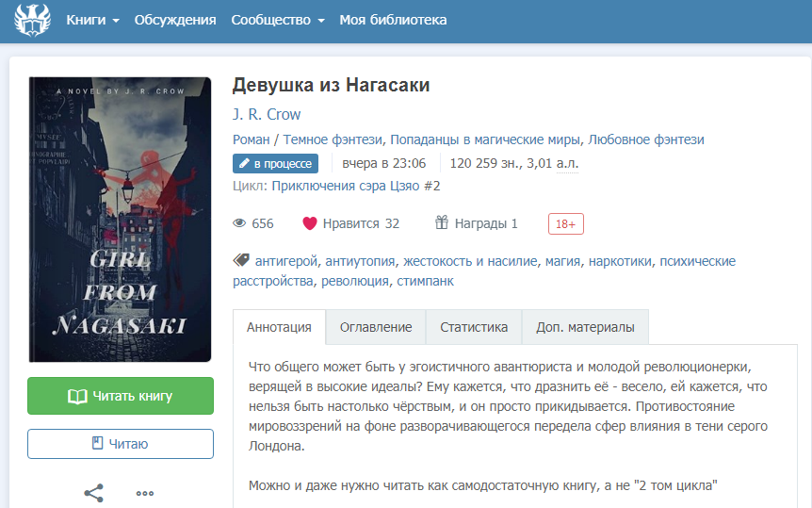The image size is (812, 508).
Task: Click the tags label icon
Action: 241,260
